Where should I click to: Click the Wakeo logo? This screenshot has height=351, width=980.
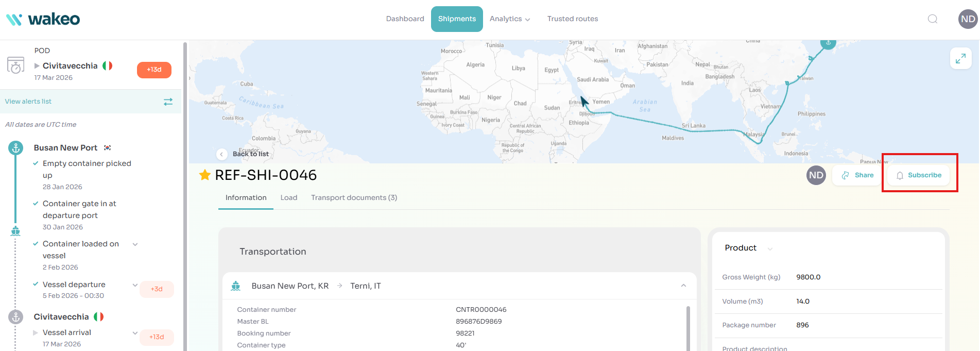point(43,20)
